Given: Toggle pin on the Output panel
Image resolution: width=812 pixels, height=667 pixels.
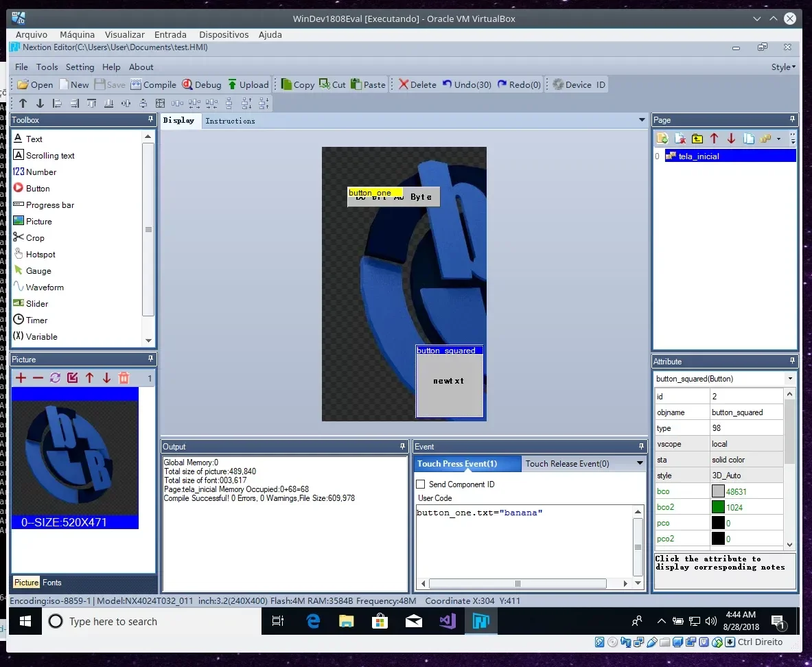Looking at the screenshot, I should pos(402,446).
